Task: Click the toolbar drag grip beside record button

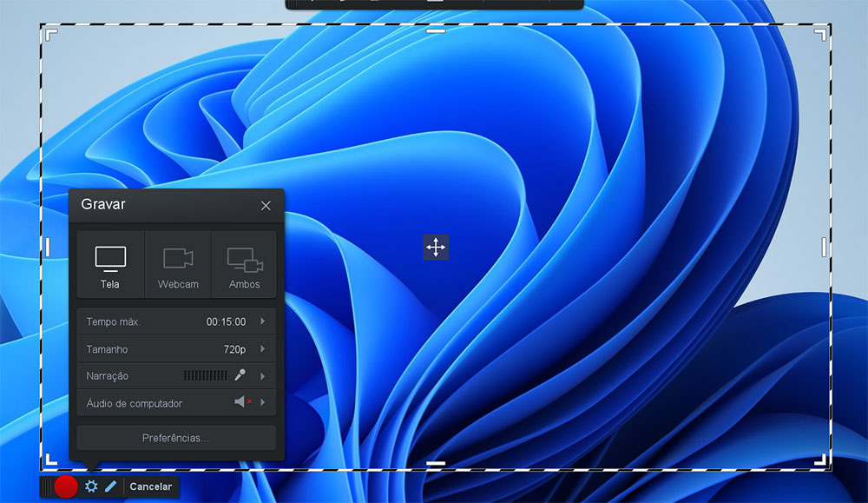Action: tap(47, 487)
